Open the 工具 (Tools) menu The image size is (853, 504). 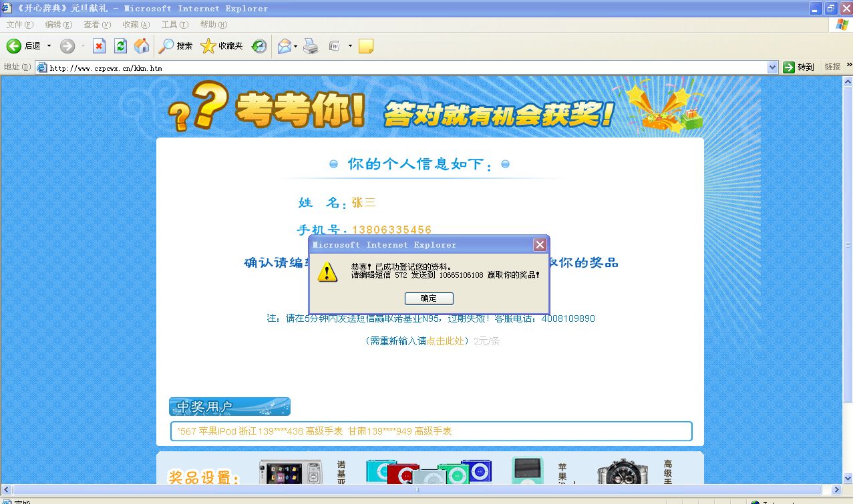coord(175,25)
